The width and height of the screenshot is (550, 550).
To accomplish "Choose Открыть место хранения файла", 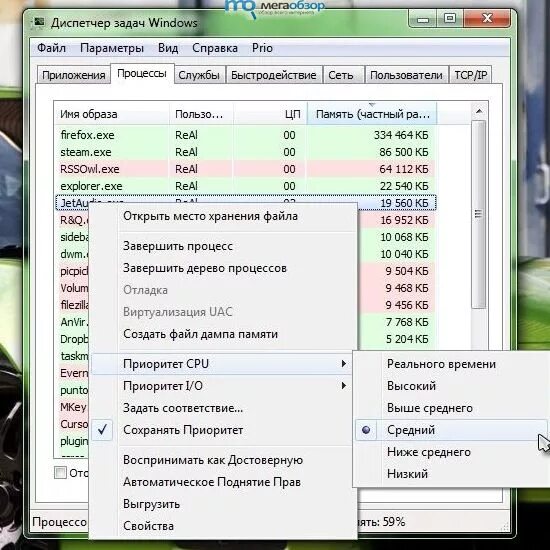I will coord(224,216).
